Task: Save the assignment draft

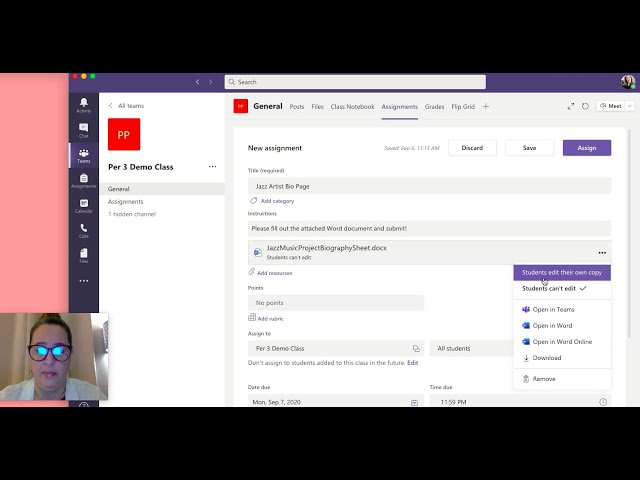Action: tap(529, 148)
